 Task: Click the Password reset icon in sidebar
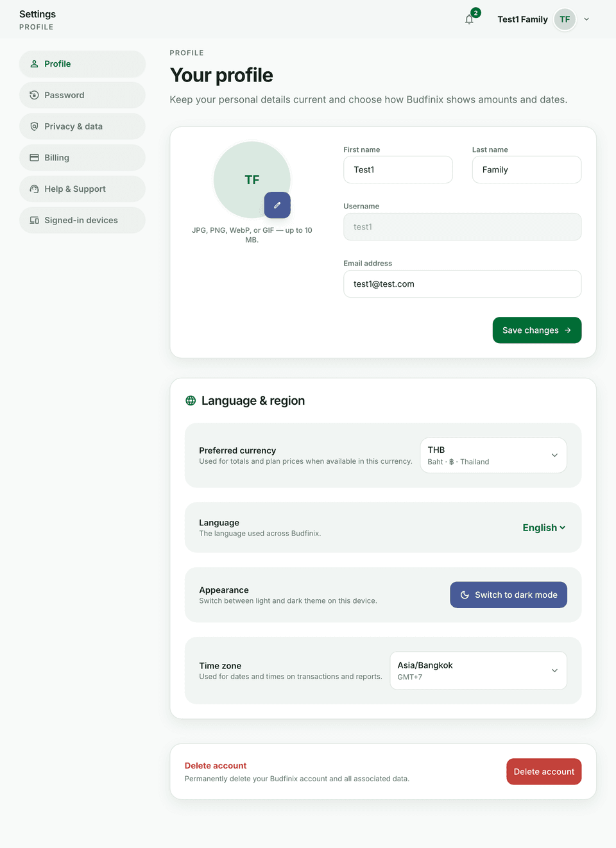(35, 95)
